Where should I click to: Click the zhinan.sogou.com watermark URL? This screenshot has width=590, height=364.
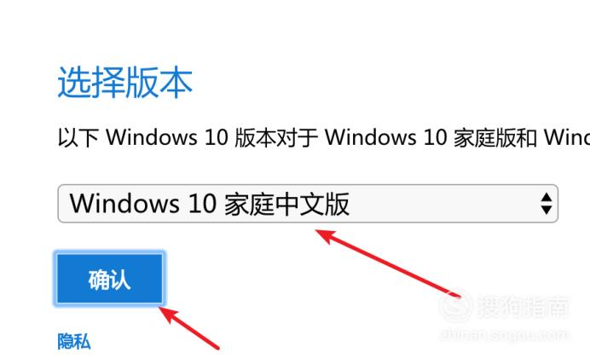504,334
